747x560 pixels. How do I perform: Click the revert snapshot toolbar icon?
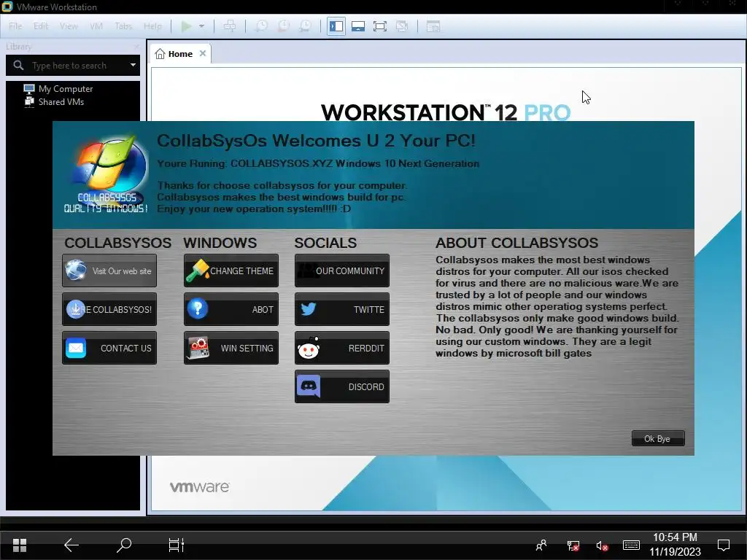click(x=284, y=26)
